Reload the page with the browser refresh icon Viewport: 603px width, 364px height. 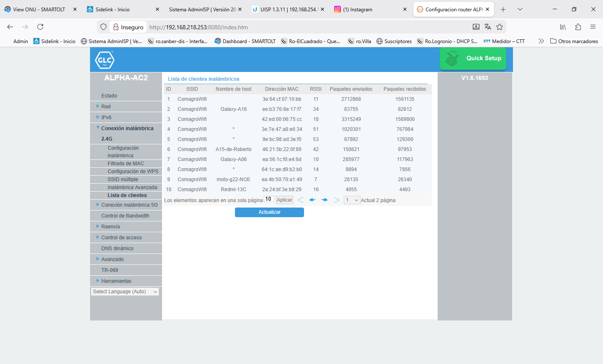(40, 27)
